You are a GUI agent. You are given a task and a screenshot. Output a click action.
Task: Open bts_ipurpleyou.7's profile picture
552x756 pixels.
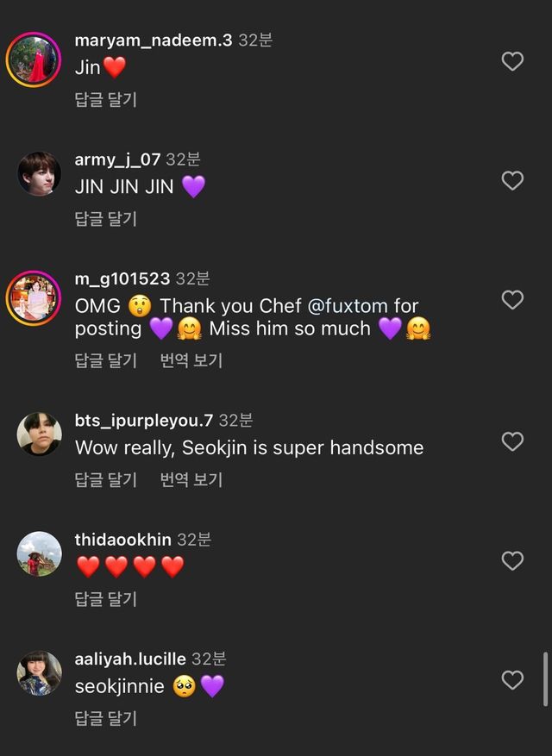coord(39,434)
